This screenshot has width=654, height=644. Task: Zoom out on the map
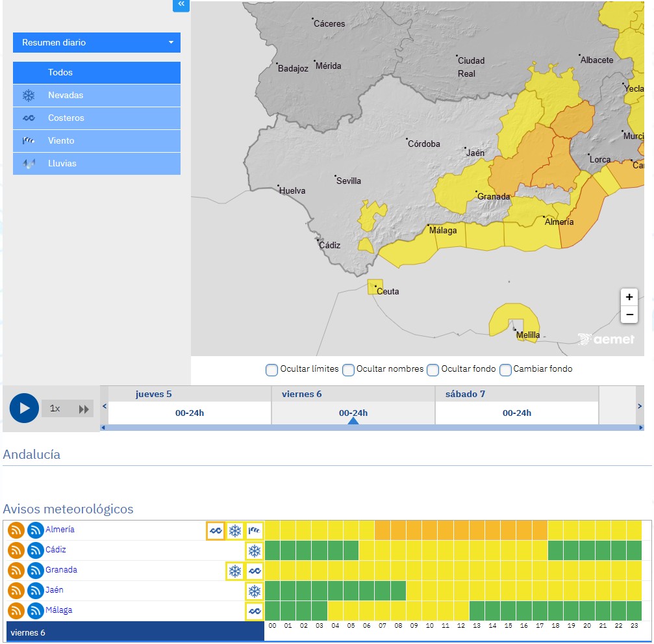pyautogui.click(x=629, y=315)
